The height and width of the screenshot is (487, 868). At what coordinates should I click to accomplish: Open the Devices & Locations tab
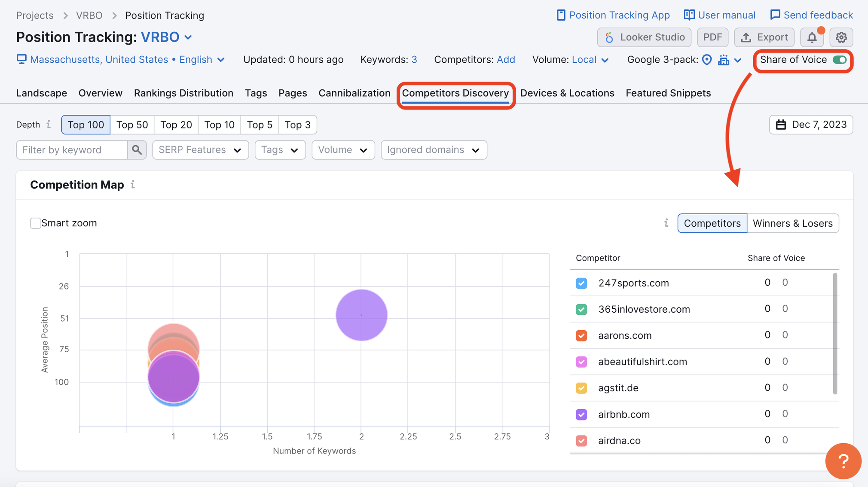coord(567,93)
